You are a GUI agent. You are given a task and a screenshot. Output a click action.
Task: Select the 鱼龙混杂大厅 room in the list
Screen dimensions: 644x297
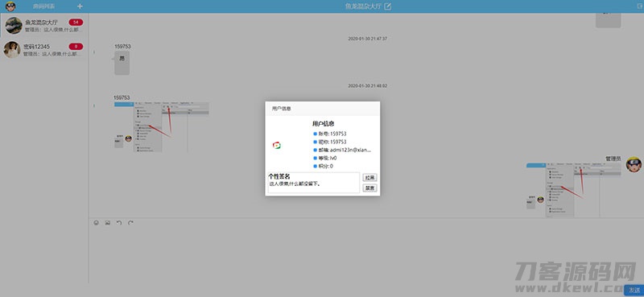[44, 26]
